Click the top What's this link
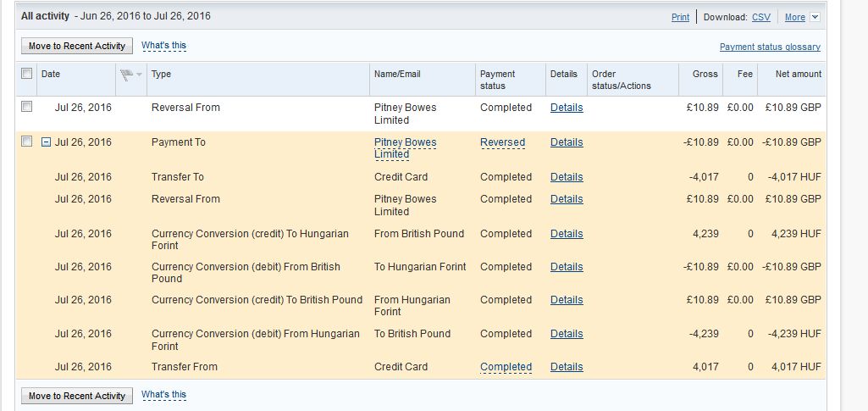The width and height of the screenshot is (868, 411). [163, 46]
